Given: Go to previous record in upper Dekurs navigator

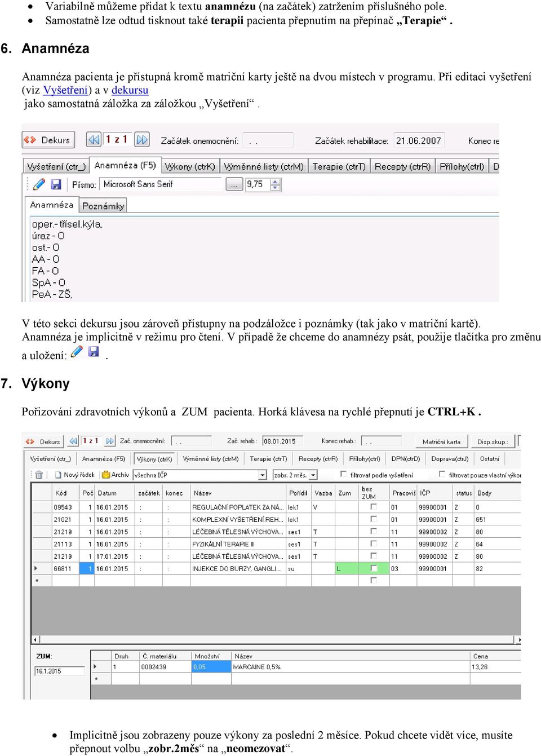Looking at the screenshot, I should [x=94, y=139].
